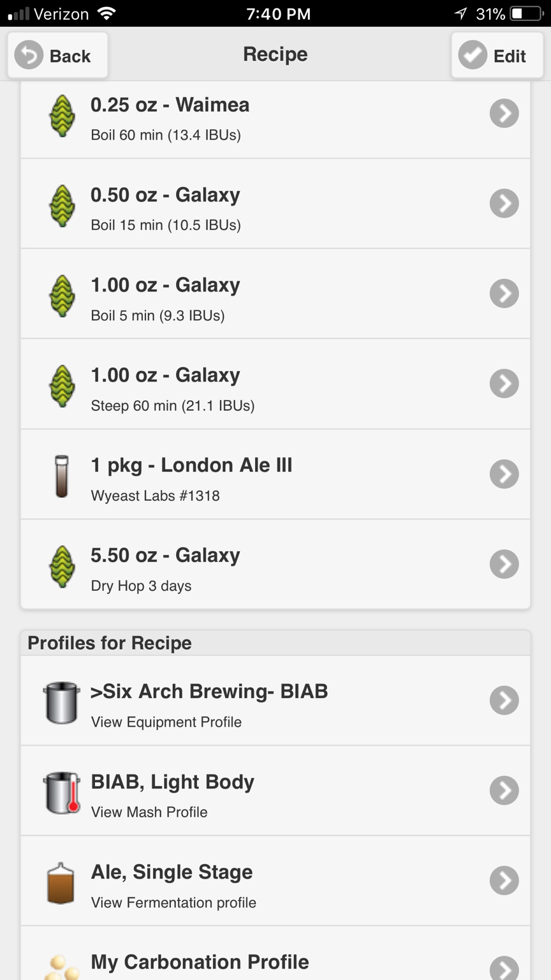The width and height of the screenshot is (551, 980).
Task: Tap the hop icon for 0.25 oz Waimea
Action: pyautogui.click(x=62, y=115)
